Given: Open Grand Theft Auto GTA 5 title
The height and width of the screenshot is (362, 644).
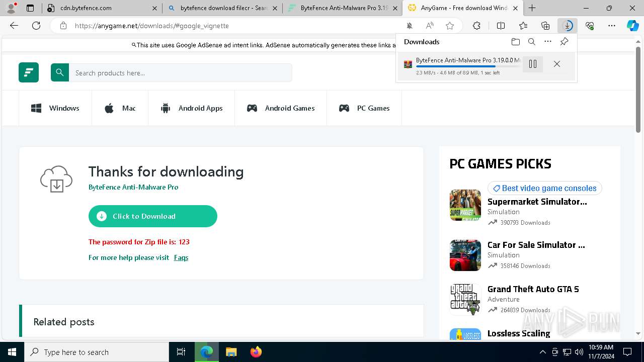Looking at the screenshot, I should (533, 289).
